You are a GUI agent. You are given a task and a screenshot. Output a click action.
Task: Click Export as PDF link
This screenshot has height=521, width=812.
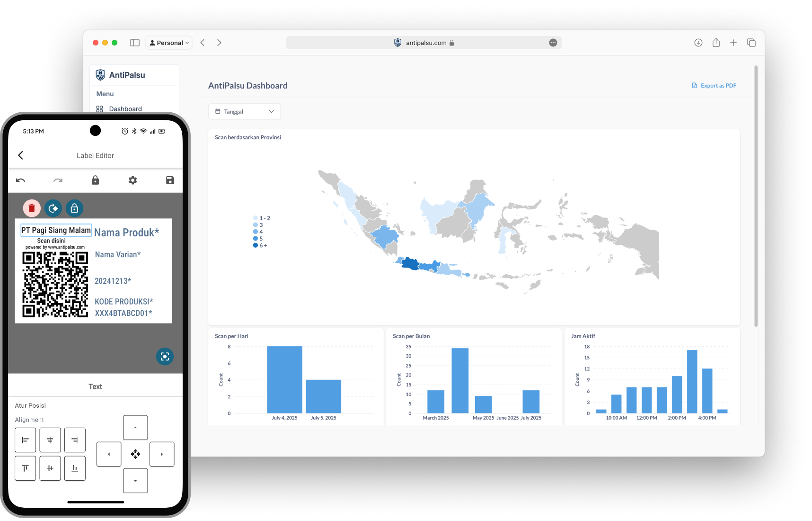click(714, 86)
